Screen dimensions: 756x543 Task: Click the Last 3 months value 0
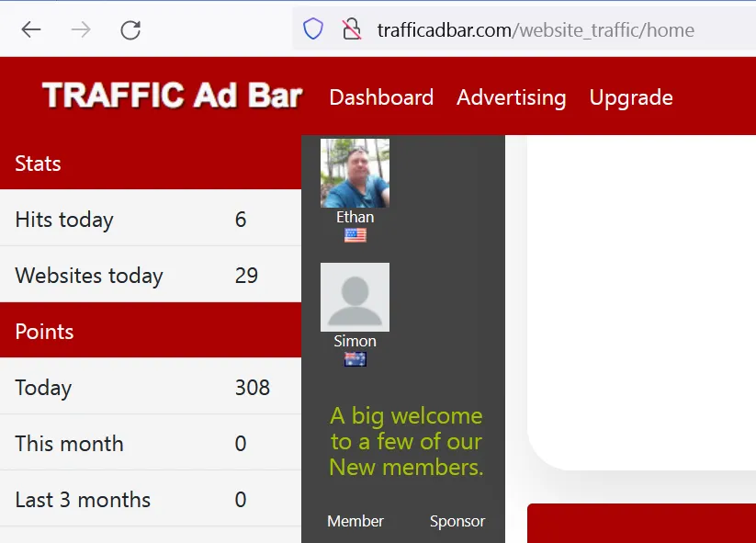241,500
